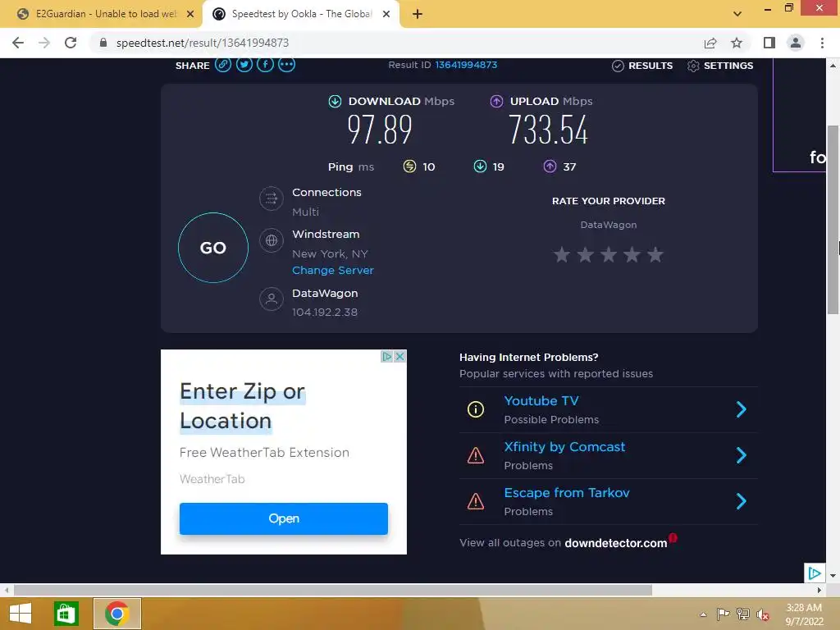Close the WeatherTab ad with X

tap(399, 356)
